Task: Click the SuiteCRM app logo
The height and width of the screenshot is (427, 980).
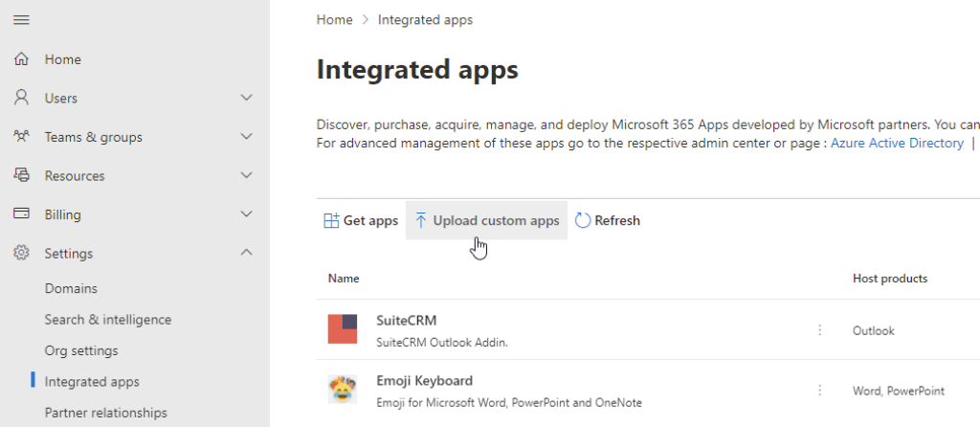Action: pyautogui.click(x=343, y=329)
